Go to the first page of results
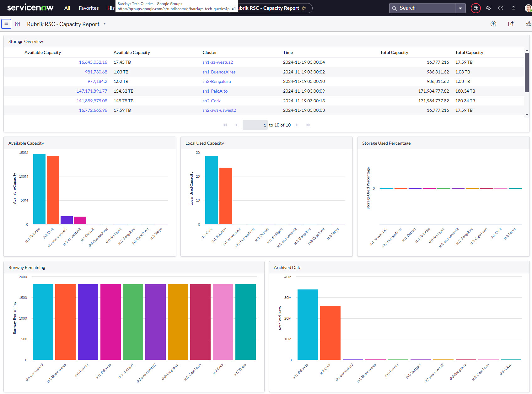This screenshot has width=532, height=394. pyautogui.click(x=225, y=125)
